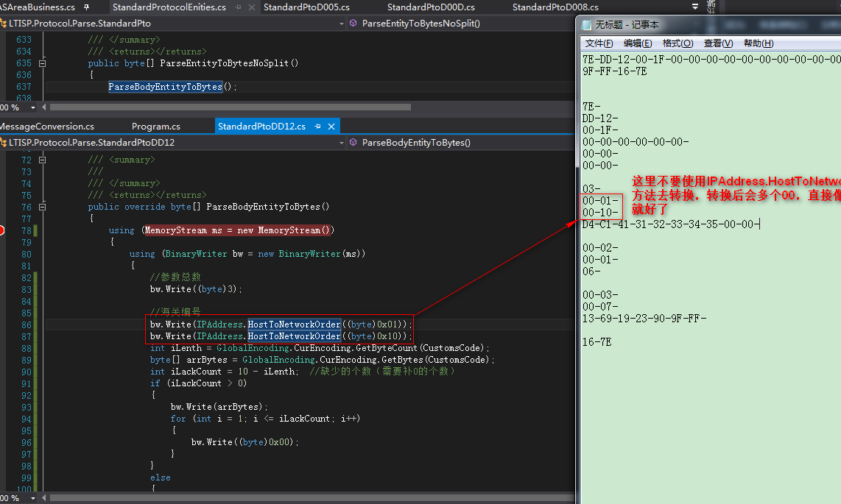Click the Notepad icon in title bar
This screenshot has height=504, width=841.
[587, 24]
